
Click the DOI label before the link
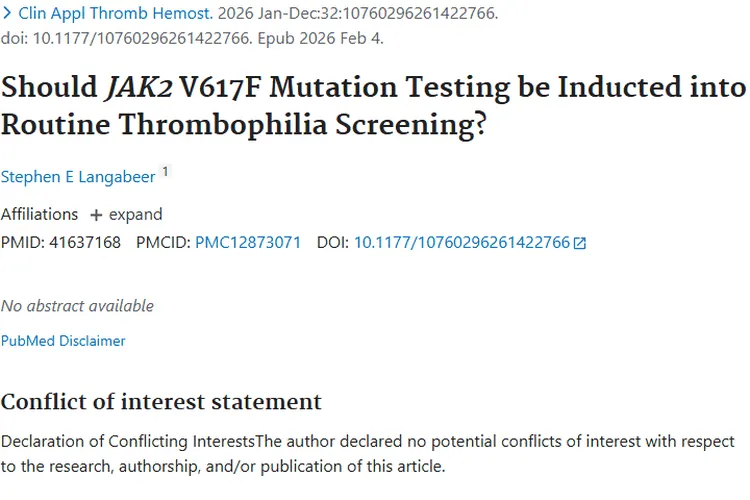click(333, 242)
